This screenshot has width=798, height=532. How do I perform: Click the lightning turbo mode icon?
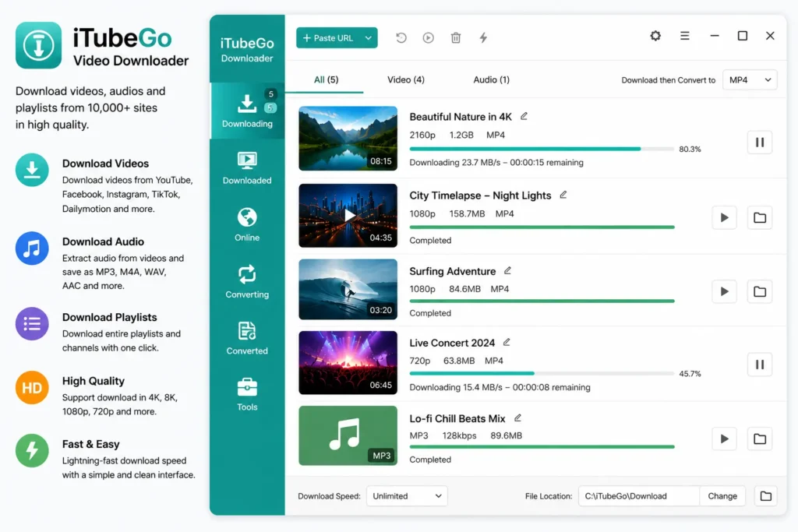tap(483, 37)
